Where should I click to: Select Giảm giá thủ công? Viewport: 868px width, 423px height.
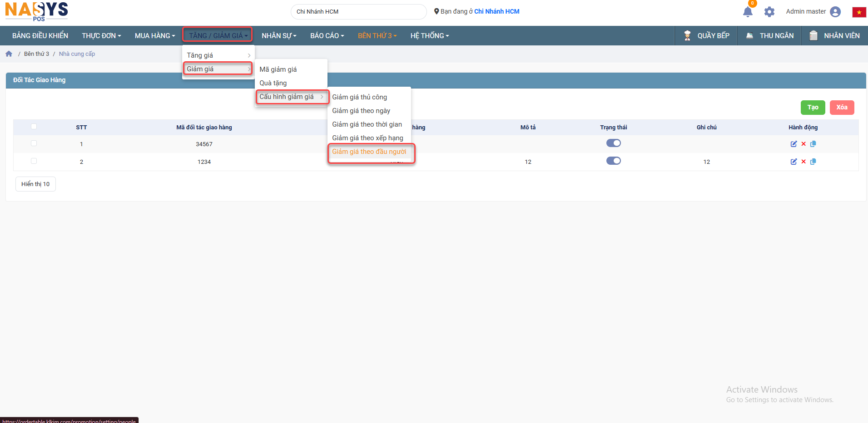[x=369, y=97]
